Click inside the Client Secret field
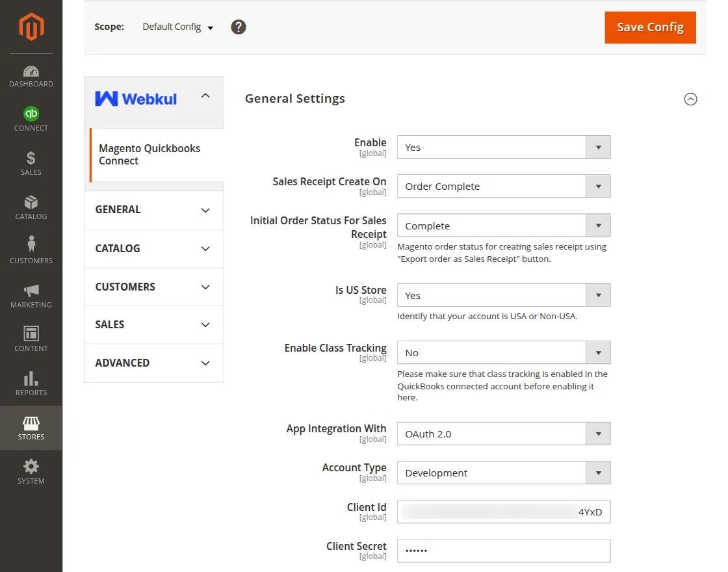 click(x=504, y=551)
